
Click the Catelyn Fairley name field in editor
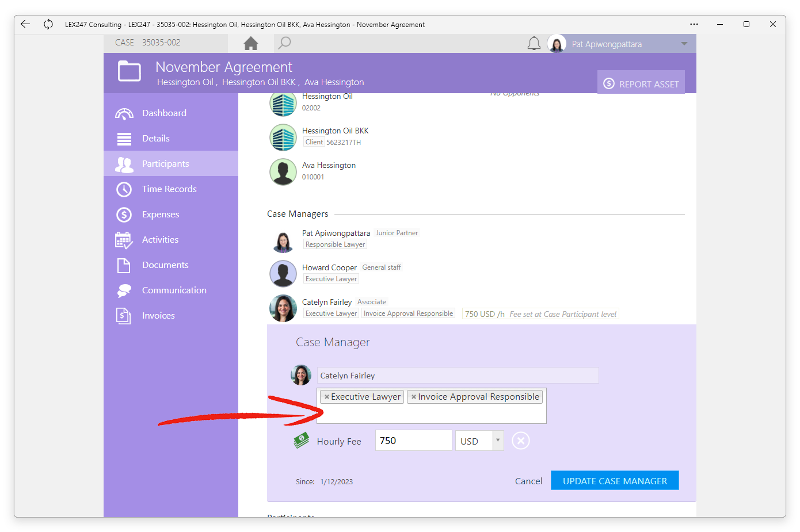pos(458,376)
